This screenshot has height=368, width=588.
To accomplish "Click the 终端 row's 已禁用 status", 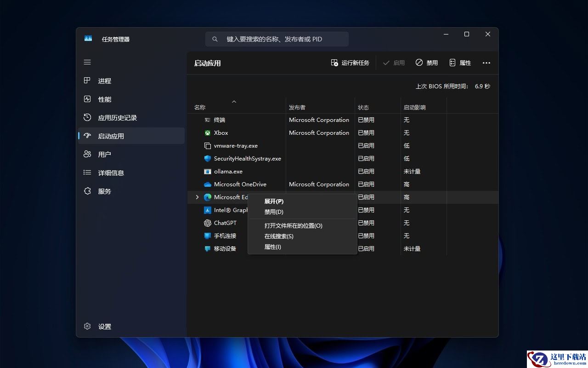I will (x=366, y=120).
